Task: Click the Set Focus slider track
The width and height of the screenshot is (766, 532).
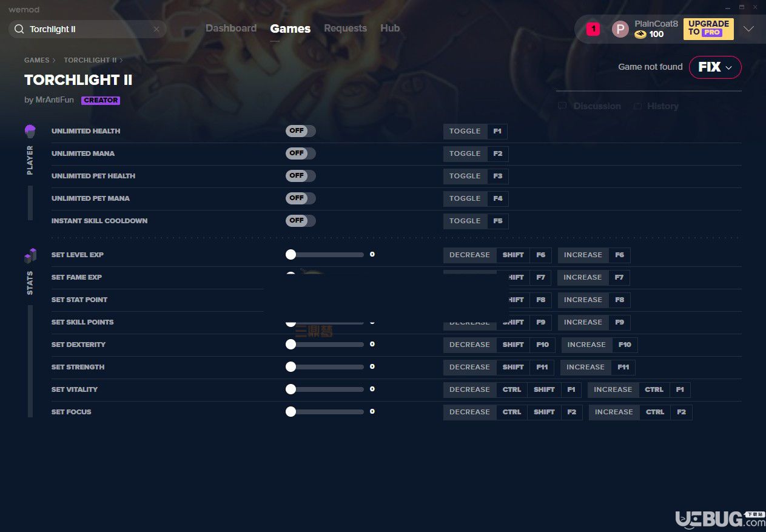Action: 325,412
